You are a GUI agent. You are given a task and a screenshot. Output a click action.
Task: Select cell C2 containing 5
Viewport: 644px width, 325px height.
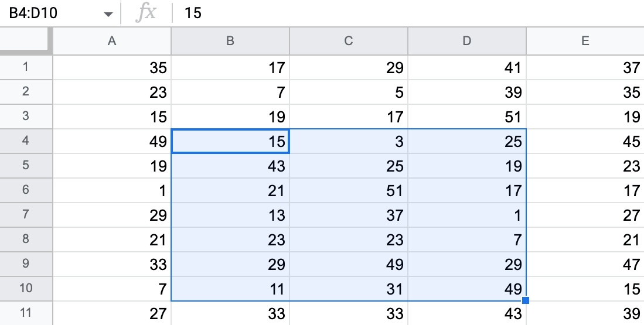click(x=348, y=92)
